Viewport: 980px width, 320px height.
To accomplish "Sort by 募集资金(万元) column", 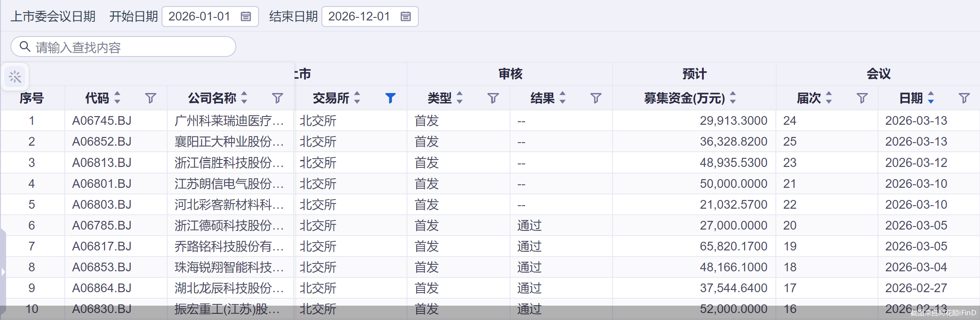I will (733, 98).
